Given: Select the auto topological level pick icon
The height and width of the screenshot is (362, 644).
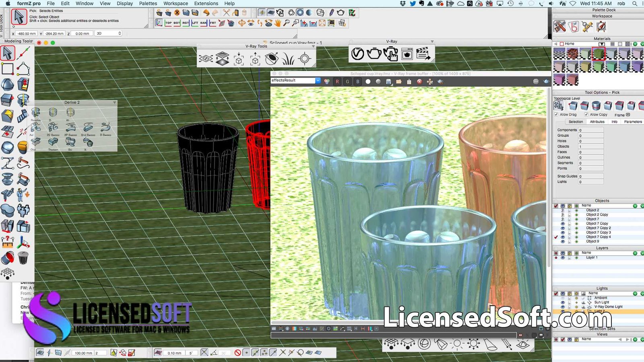Looking at the screenshot, I should point(559,106).
